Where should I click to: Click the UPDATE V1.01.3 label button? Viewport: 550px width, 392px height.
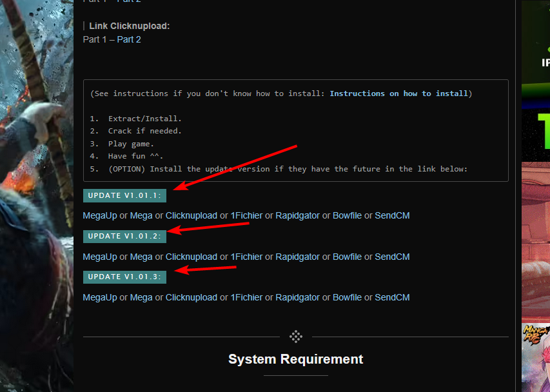click(124, 277)
